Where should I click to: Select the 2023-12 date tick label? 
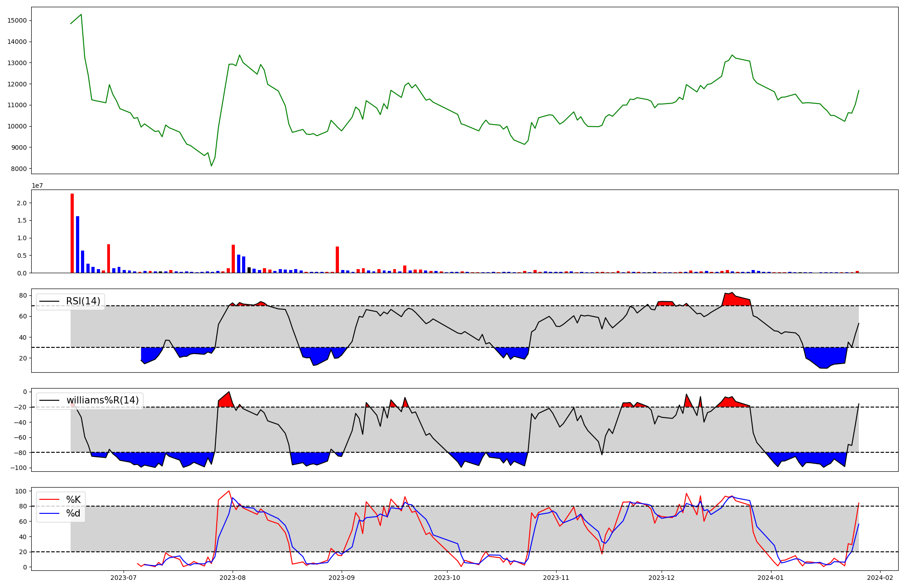click(662, 578)
